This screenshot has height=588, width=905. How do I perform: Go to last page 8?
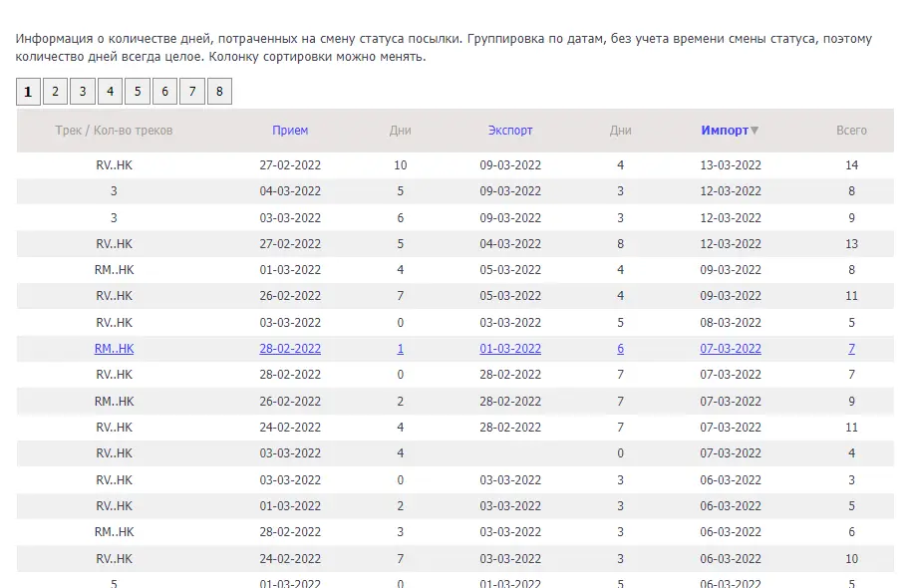click(x=219, y=91)
